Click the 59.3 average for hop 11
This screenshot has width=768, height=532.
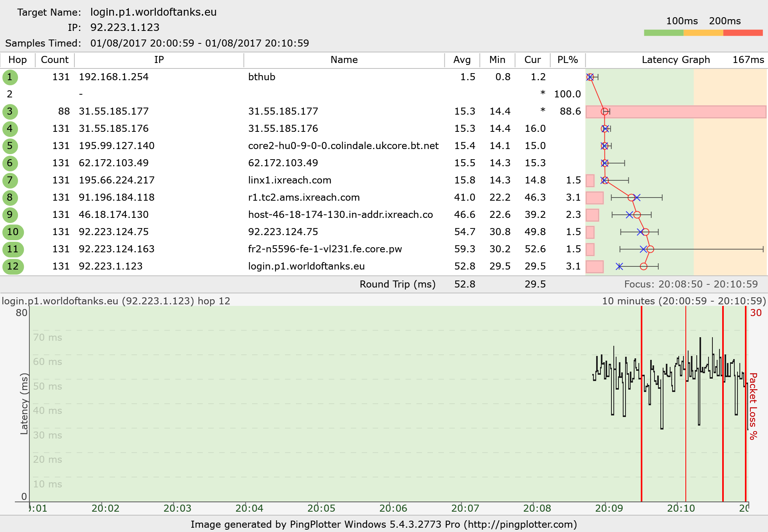tap(465, 249)
